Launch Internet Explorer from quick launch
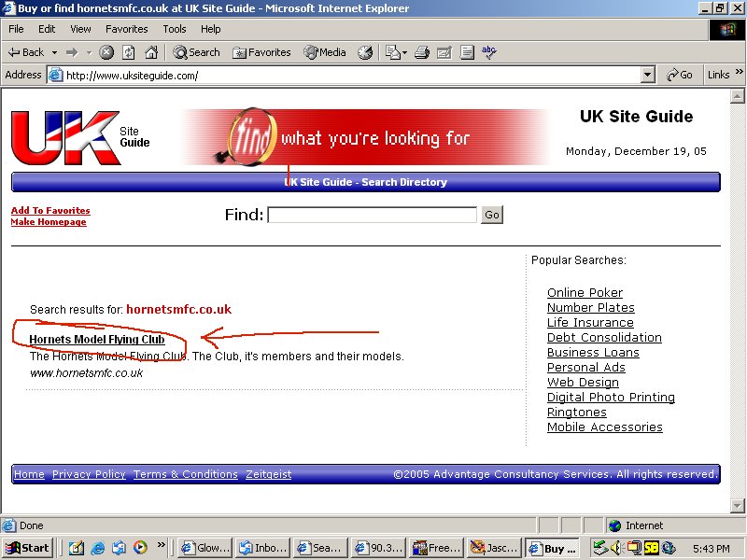The width and height of the screenshot is (747, 560). (x=98, y=548)
